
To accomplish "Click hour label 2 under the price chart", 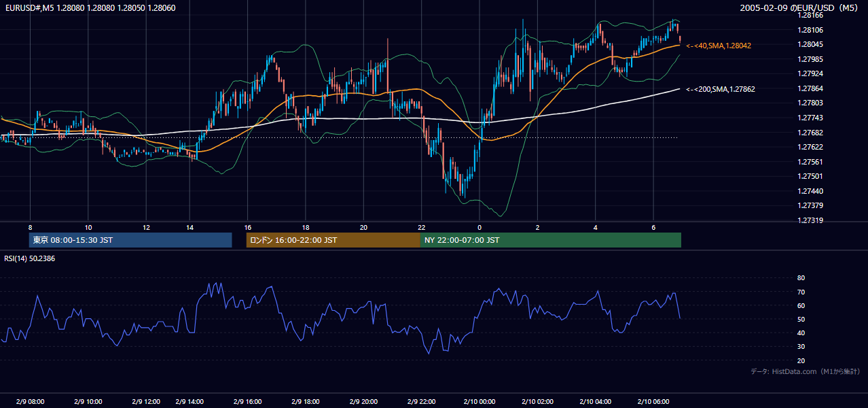I will point(537,227).
